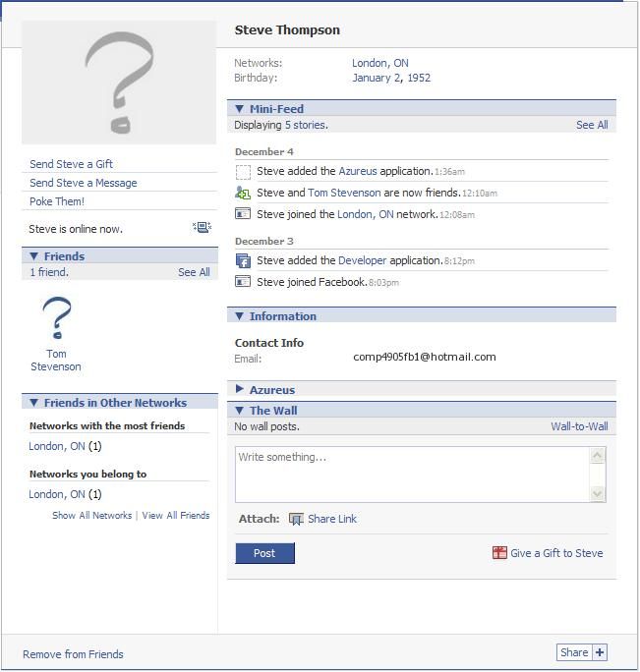640x672 pixels.
Task: Open London, ON under Networks with most friends
Action: tap(57, 447)
